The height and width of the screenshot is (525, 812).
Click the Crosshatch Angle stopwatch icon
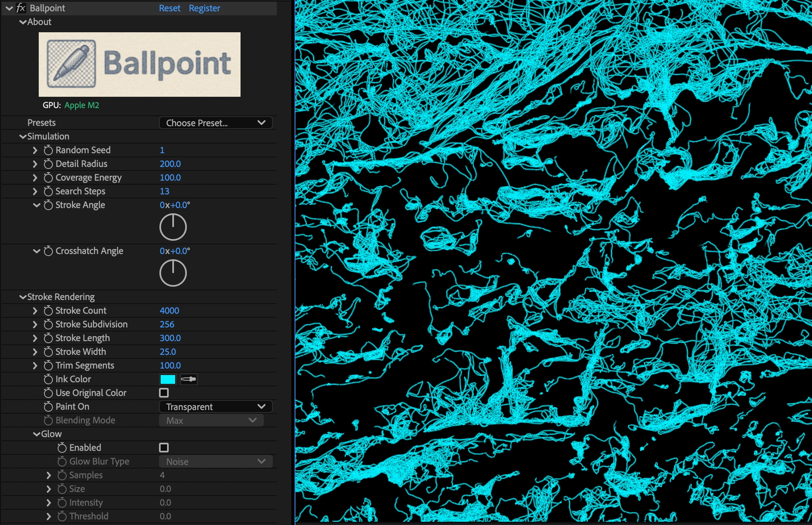coord(48,251)
